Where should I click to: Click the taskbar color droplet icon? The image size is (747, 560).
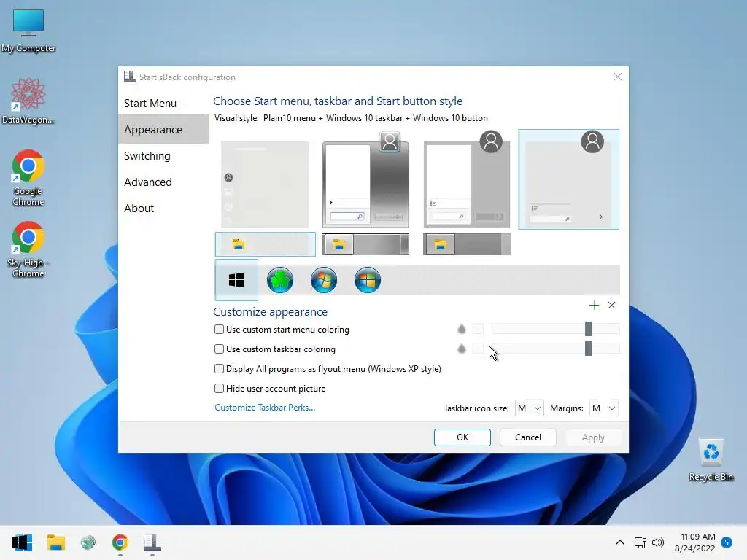[x=462, y=349]
